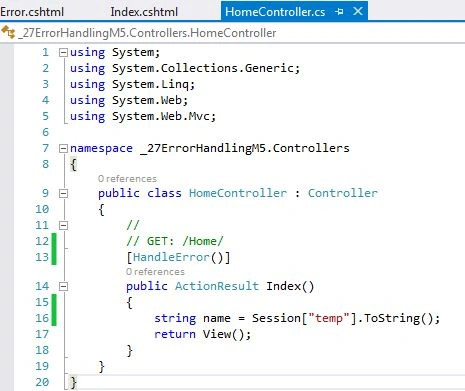465x391 pixels.
Task: Close the HomeController.cs tab
Action: (x=358, y=12)
